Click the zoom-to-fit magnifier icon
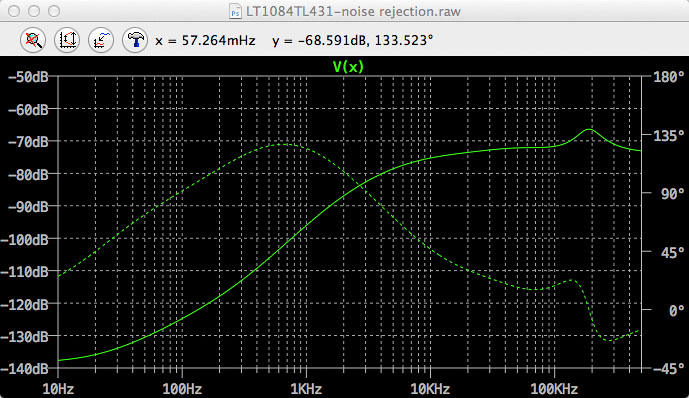Image resolution: width=689 pixels, height=398 pixels. coord(33,40)
